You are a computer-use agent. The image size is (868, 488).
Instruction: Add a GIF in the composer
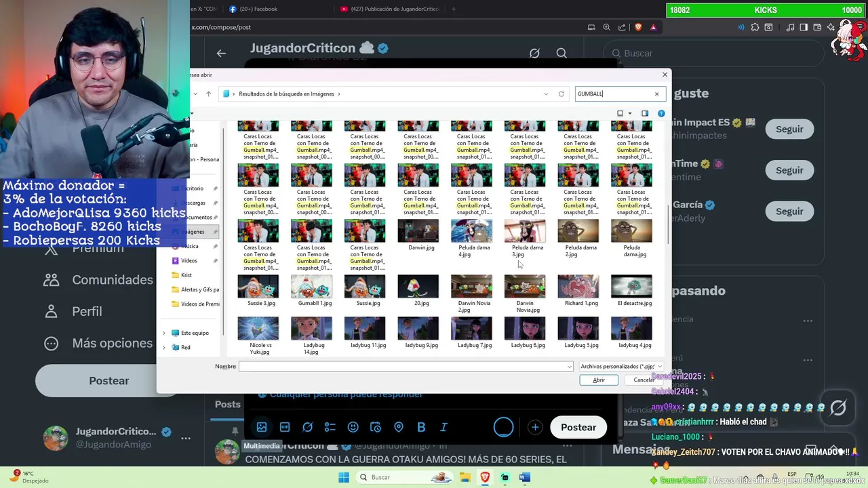coord(285,427)
